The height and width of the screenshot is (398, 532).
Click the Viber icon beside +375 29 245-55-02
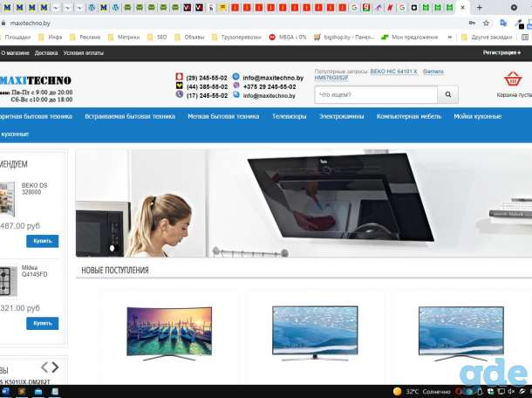236,86
